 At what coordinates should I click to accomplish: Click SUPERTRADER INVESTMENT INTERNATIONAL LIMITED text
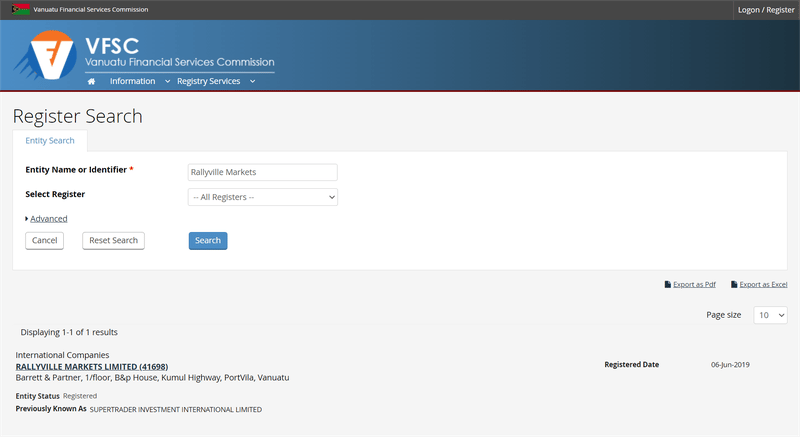[x=176, y=409]
